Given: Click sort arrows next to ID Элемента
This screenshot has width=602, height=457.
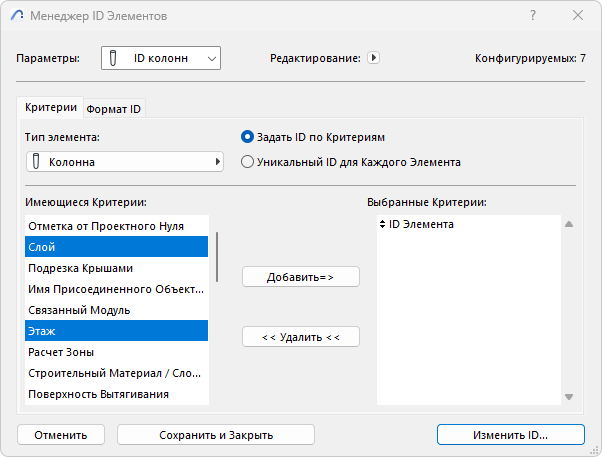Looking at the screenshot, I should (x=383, y=224).
